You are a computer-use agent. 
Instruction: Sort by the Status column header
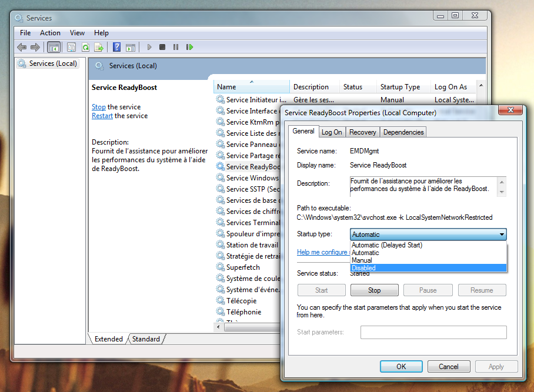[x=358, y=87]
